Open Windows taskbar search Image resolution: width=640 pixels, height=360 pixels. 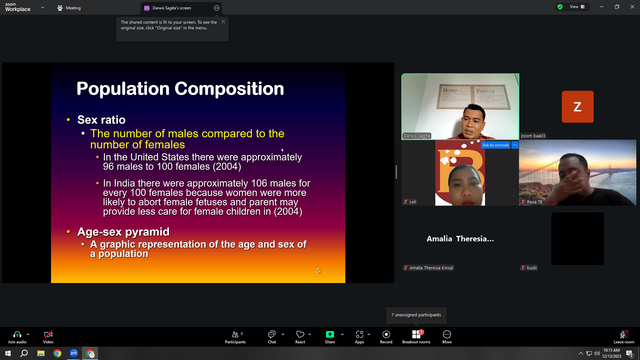[24, 353]
